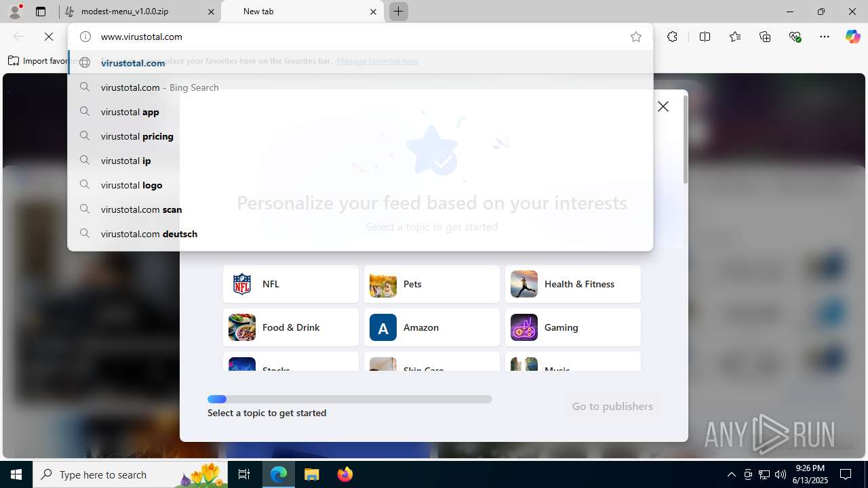Open the notification center icon
This screenshot has width=868, height=488.
846,474
